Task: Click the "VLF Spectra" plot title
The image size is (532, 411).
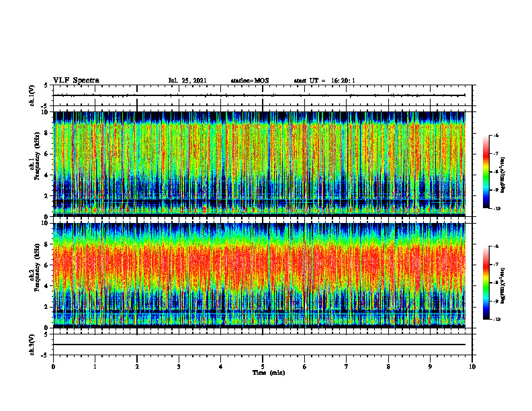Action: pyautogui.click(x=76, y=81)
